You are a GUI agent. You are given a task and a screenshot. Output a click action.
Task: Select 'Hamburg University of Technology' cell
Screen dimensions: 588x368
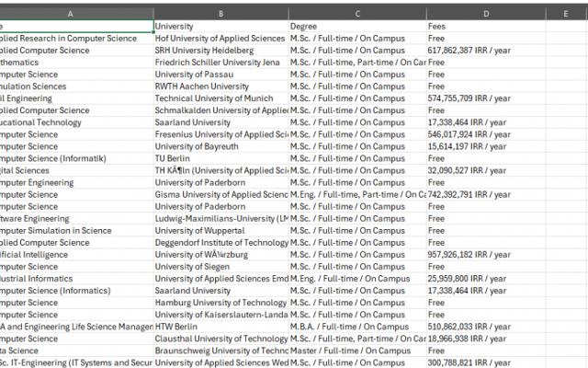tap(221, 303)
